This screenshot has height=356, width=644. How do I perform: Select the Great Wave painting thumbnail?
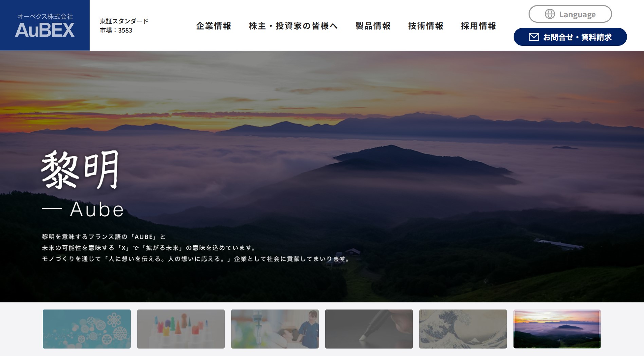pyautogui.click(x=463, y=329)
